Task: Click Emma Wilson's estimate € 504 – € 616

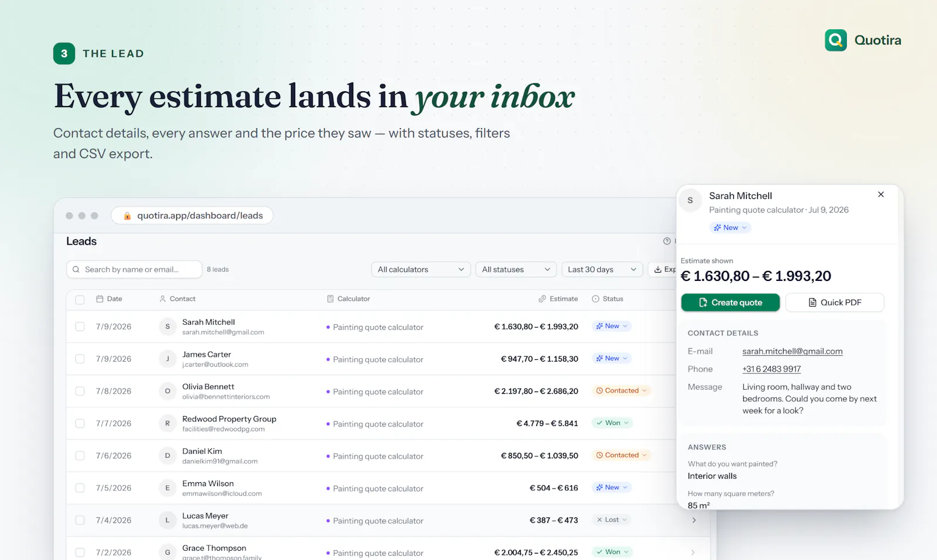Action: (x=553, y=488)
